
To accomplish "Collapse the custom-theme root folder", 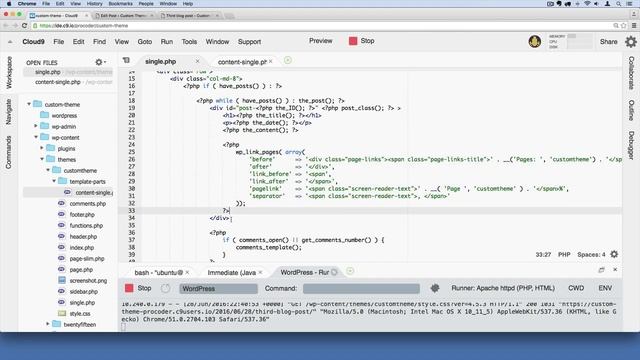I will (x=29, y=104).
